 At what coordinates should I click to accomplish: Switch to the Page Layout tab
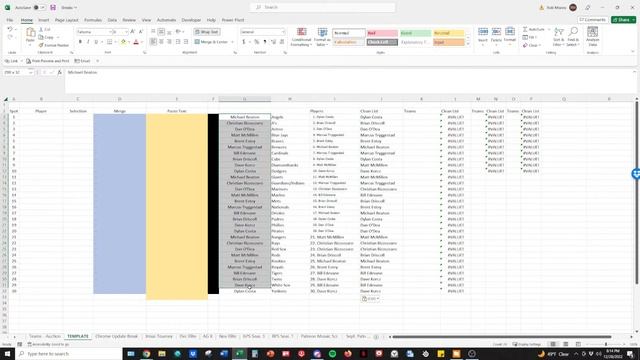(x=67, y=20)
